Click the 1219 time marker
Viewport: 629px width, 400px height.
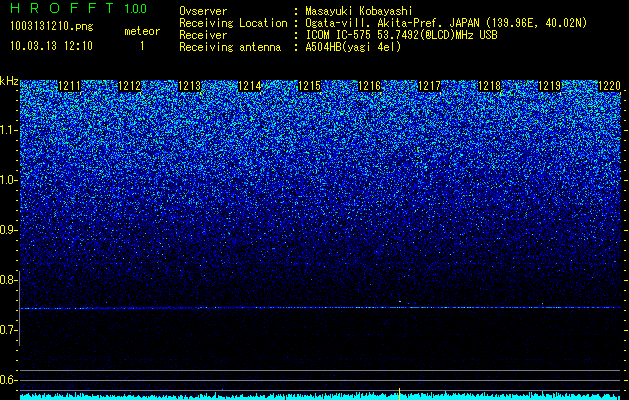coord(550,86)
